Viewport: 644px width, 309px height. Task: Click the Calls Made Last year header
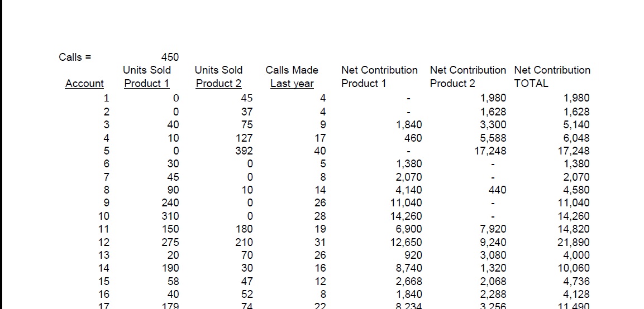(292, 77)
